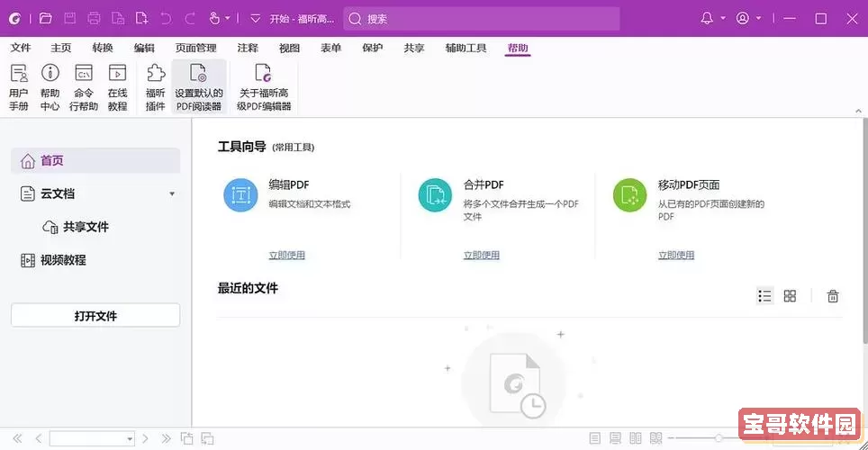This screenshot has width=868, height=450.
Task: Open 福昕插件 plugins
Action: coord(156,87)
